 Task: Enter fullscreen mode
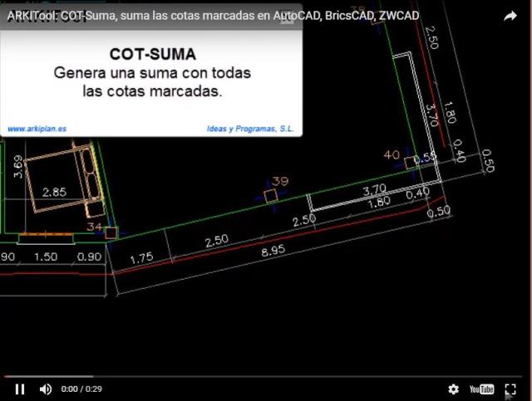tap(510, 389)
